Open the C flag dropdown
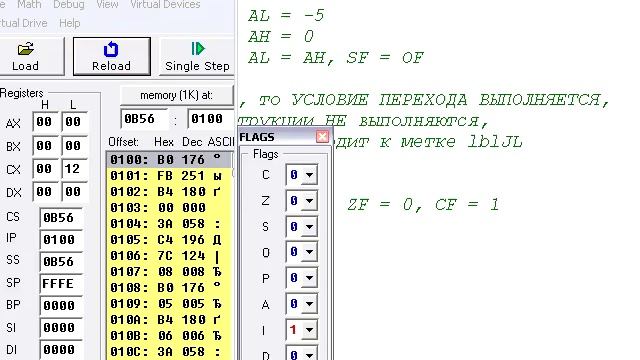640x360 pixels. pos(309,175)
